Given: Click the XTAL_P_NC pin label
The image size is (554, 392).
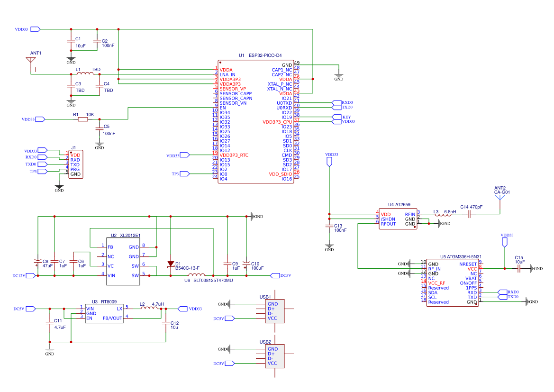Looking at the screenshot, I should tap(280, 84).
